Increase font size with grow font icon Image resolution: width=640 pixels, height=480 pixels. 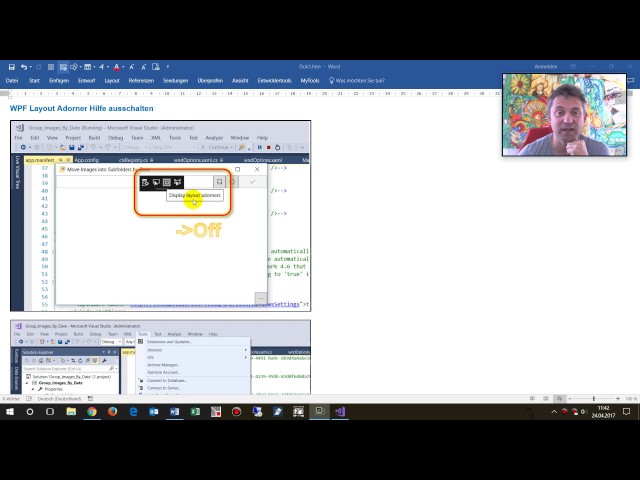pyautogui.click(x=132, y=67)
